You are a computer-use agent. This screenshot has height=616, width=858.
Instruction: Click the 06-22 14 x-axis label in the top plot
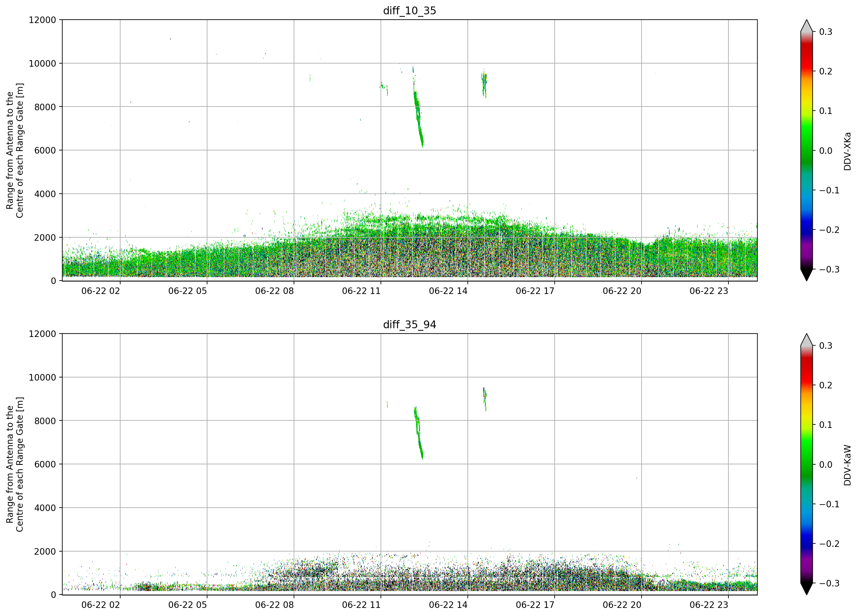pyautogui.click(x=448, y=291)
